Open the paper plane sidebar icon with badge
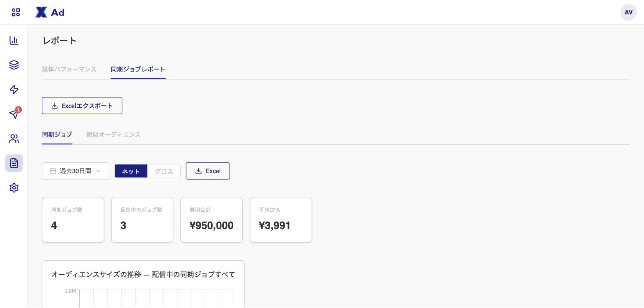Image resolution: width=644 pixels, height=308 pixels. tap(14, 114)
